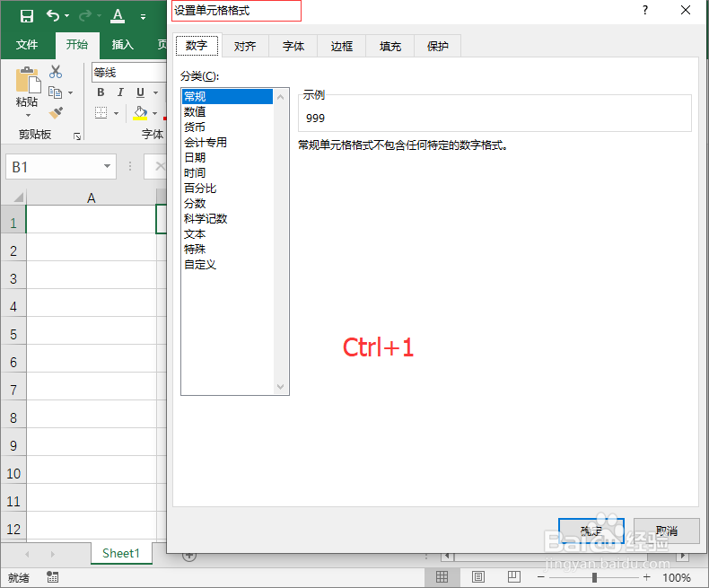This screenshot has width=709, height=588.
Task: Click the font color A icon in title bar
Action: [x=118, y=16]
